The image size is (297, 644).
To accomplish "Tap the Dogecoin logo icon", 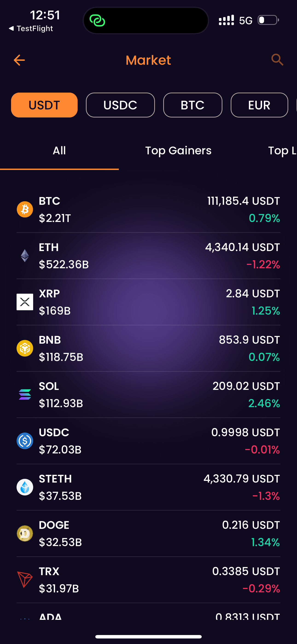I will pos(25,533).
